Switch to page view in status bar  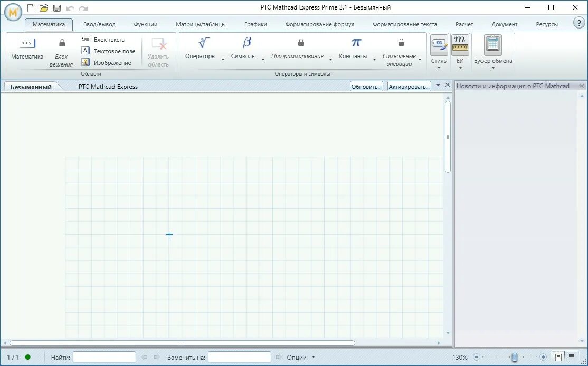(x=558, y=357)
